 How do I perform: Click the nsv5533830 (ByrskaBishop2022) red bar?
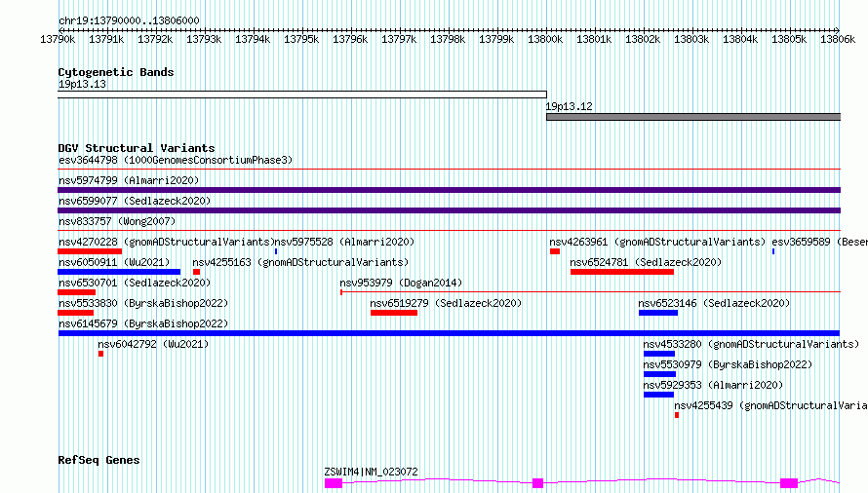[76, 313]
